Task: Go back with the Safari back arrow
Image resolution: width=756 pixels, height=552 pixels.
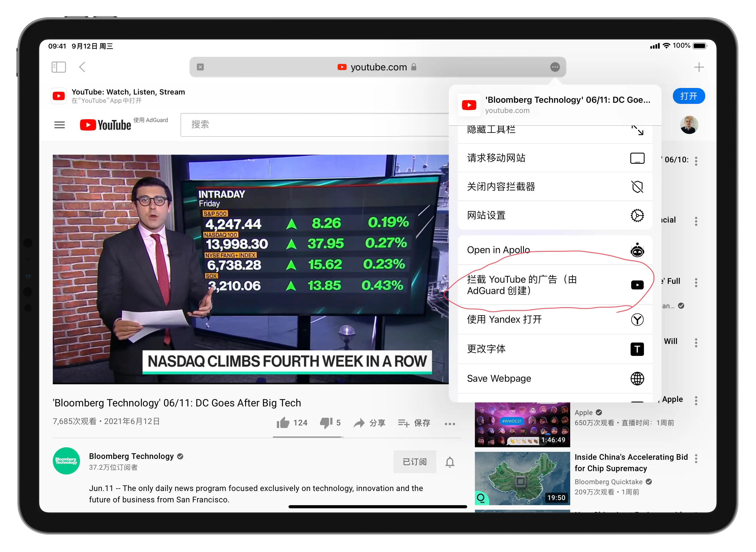Action: pyautogui.click(x=82, y=67)
